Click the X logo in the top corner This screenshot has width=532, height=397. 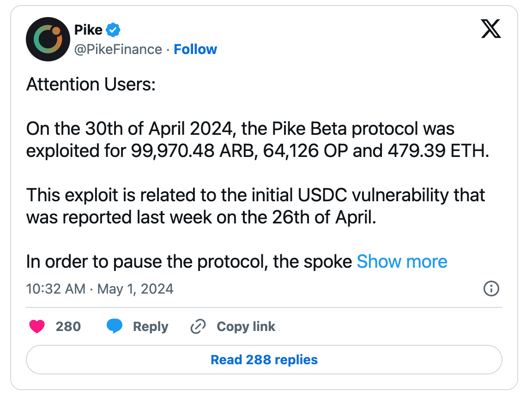click(490, 29)
